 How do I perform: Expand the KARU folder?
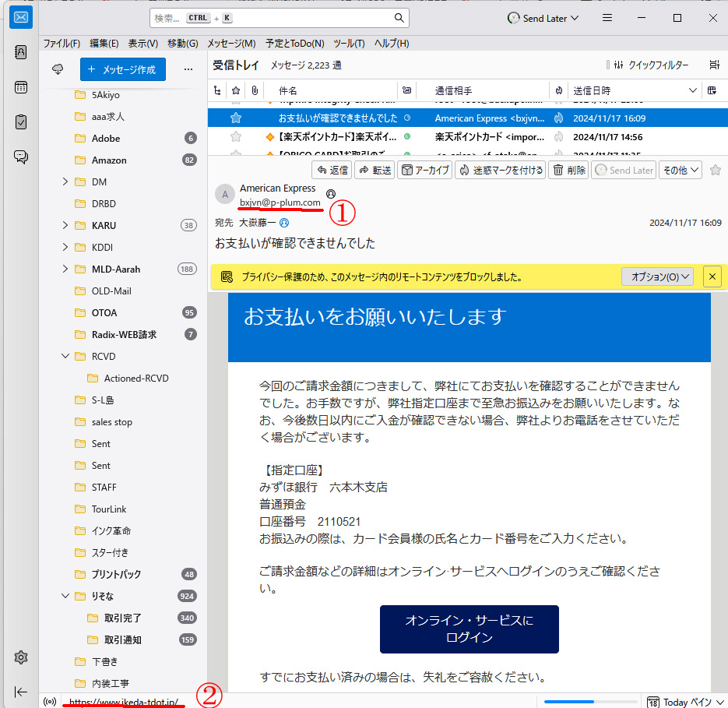(x=65, y=225)
